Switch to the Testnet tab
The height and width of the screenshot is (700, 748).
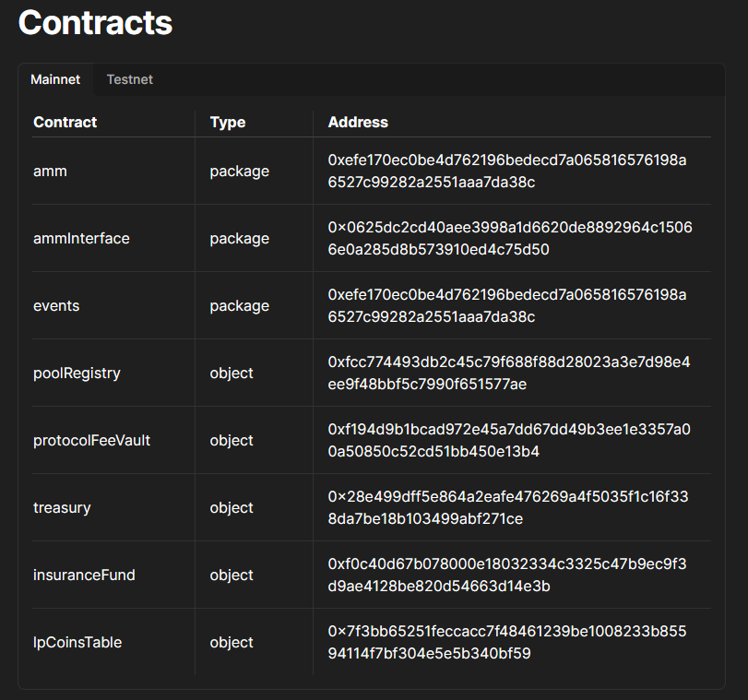pos(130,79)
